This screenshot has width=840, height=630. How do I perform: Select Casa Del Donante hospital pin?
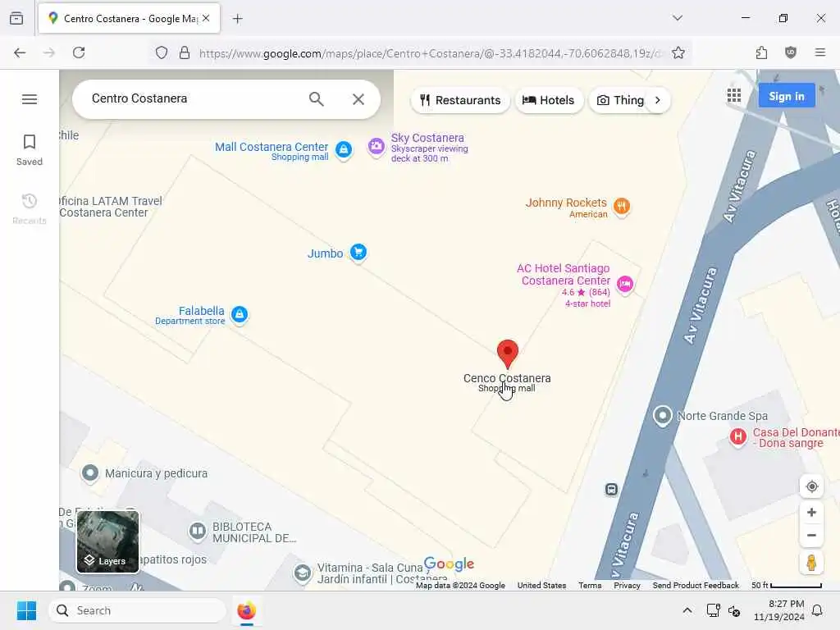(x=738, y=436)
